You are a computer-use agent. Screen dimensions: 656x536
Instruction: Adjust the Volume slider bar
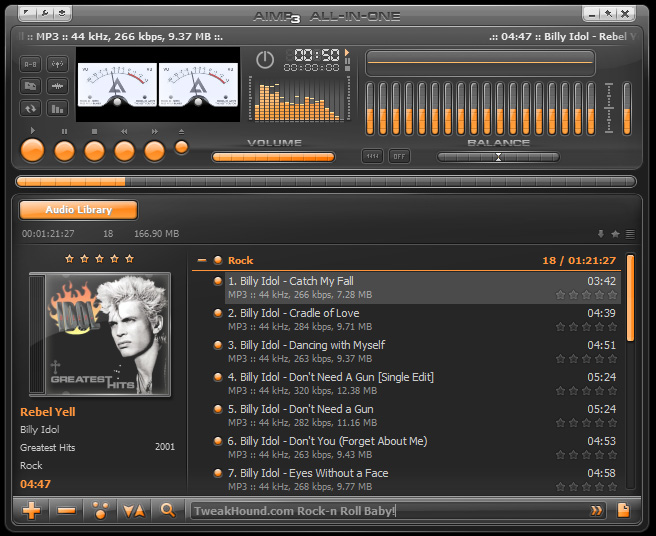tap(273, 157)
